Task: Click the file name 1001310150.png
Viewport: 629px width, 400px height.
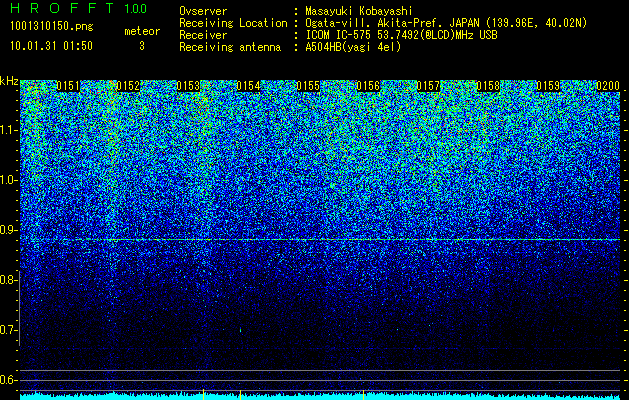Action: 52,26
